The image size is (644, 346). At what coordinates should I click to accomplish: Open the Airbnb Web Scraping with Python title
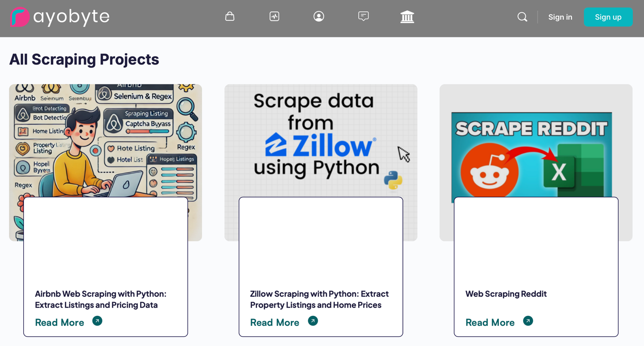100,299
